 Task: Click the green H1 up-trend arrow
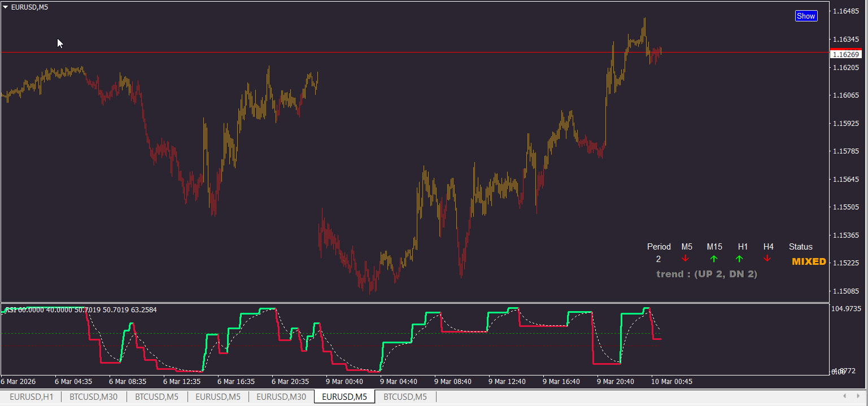(x=739, y=259)
